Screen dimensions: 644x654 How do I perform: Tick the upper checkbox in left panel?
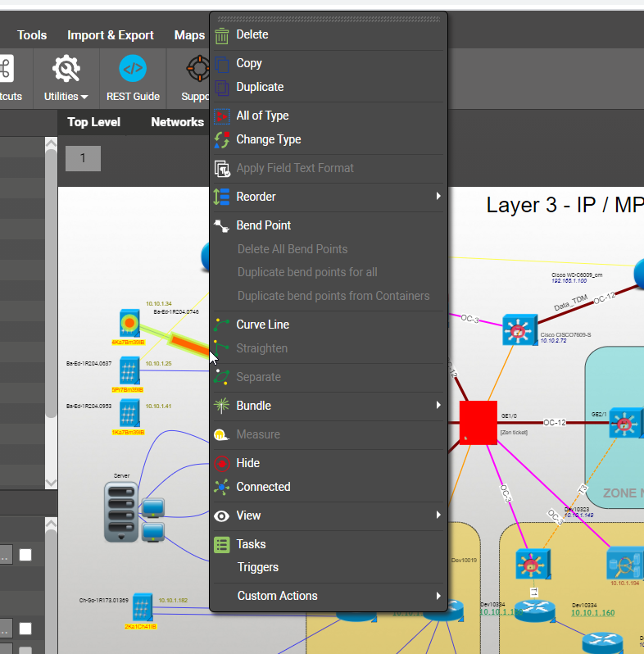tap(25, 555)
